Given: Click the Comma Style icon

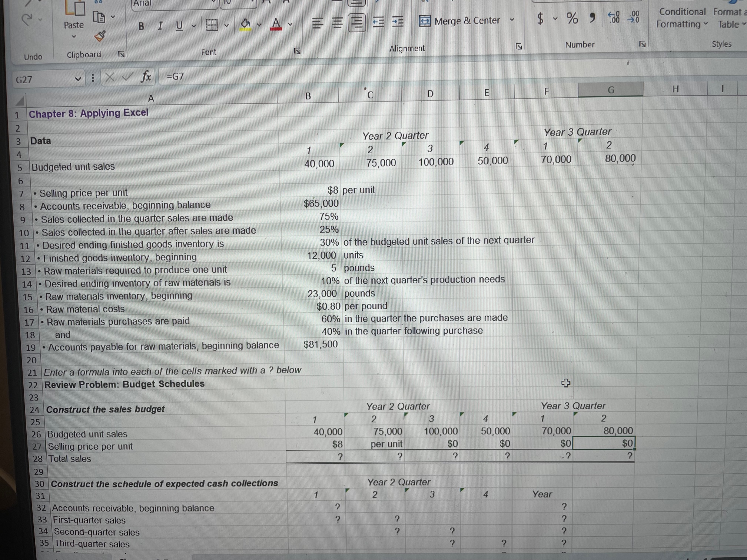Looking at the screenshot, I should pos(592,18).
